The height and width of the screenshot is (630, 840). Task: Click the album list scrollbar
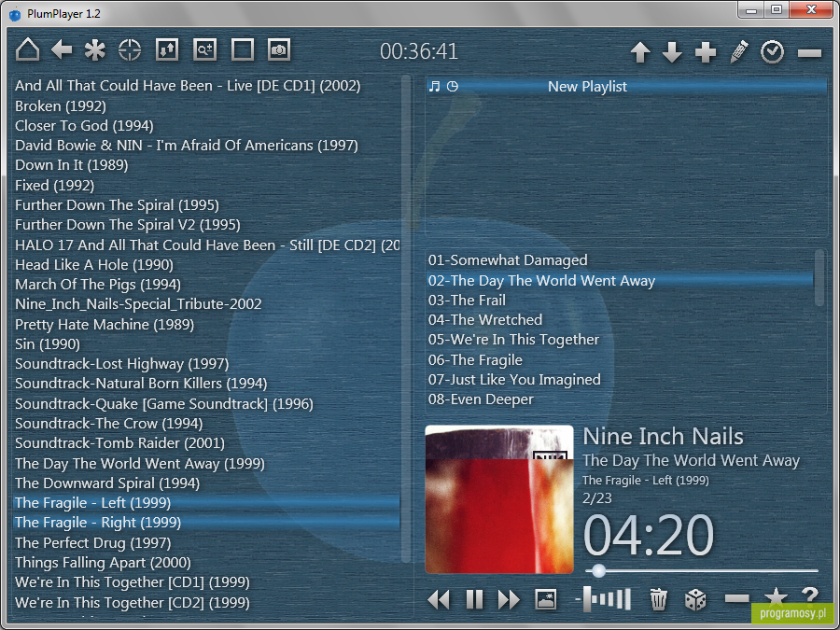pyautogui.click(x=406, y=319)
